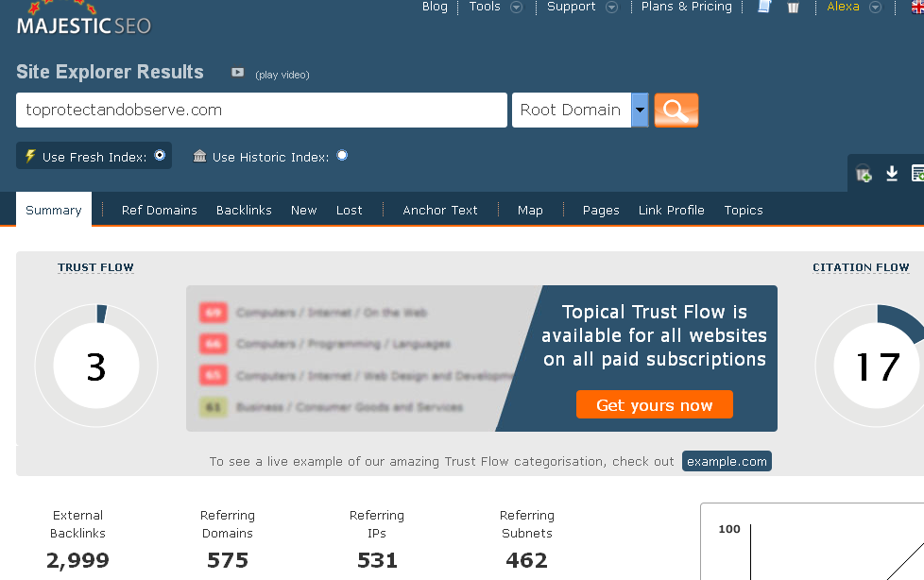Image resolution: width=924 pixels, height=580 pixels.
Task: Click the External Backlinks value 2,999
Action: (77, 560)
